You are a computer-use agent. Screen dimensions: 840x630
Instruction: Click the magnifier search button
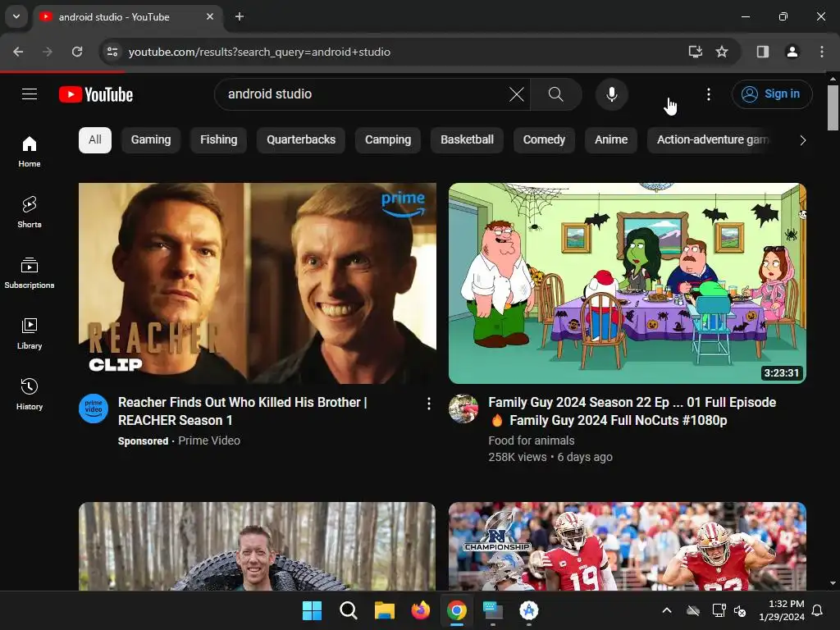[555, 94]
